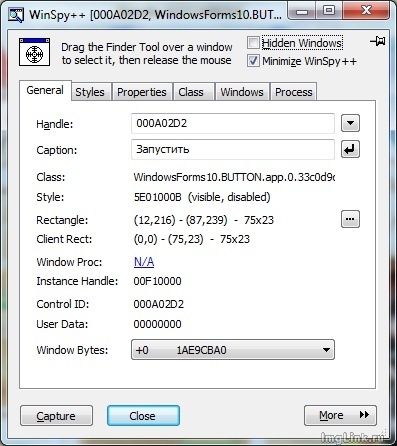Switch to the Styles tab
Screen dimensions: 397x446
[x=90, y=92]
